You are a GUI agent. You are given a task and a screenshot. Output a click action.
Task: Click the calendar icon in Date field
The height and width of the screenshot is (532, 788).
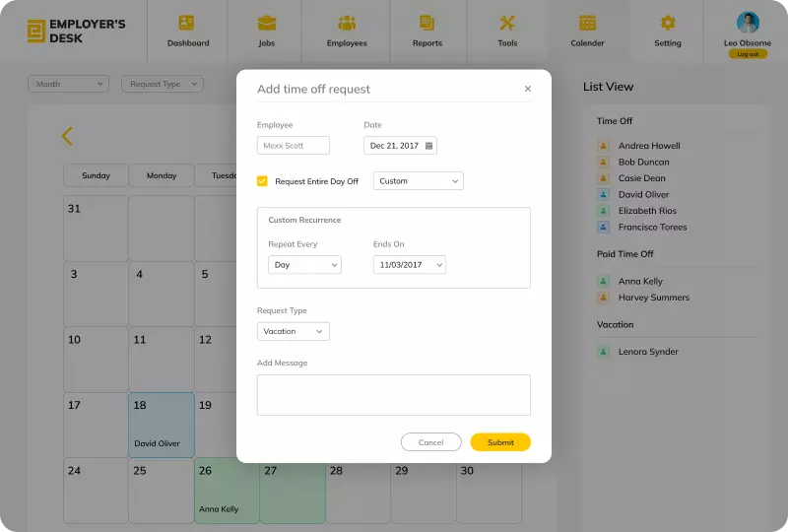428,146
